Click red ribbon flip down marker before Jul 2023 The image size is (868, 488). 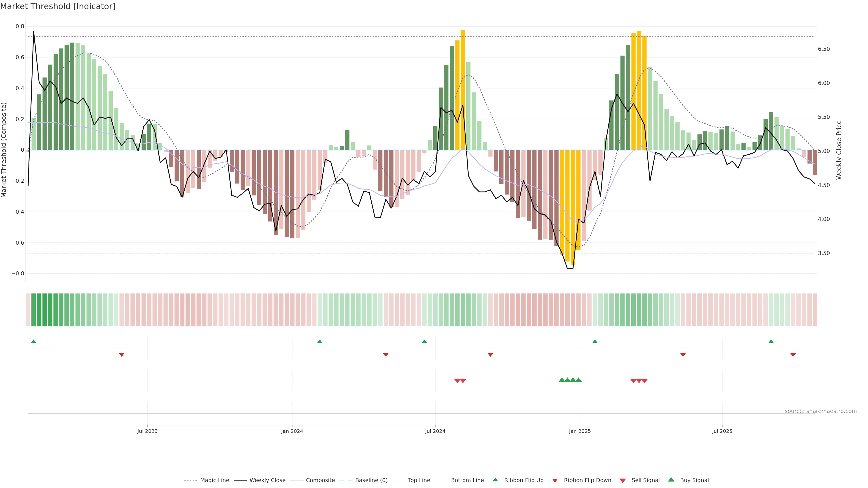tap(122, 355)
